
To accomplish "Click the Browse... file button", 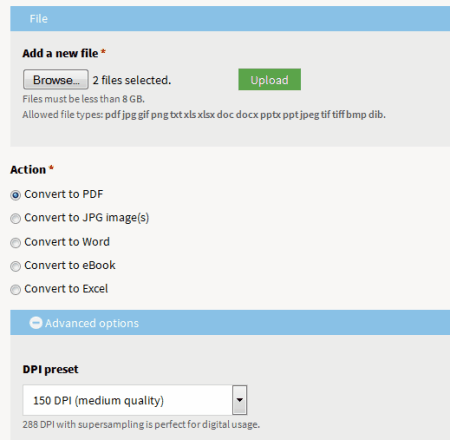I will coord(56,80).
